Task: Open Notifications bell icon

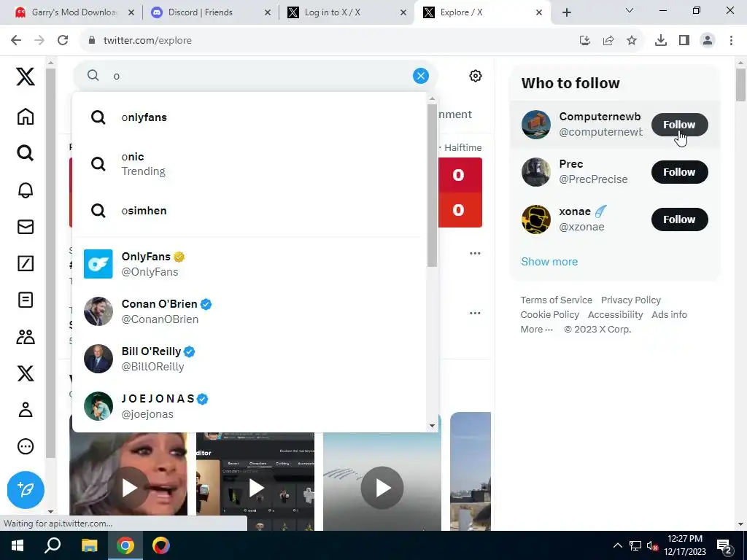Action: (x=26, y=190)
